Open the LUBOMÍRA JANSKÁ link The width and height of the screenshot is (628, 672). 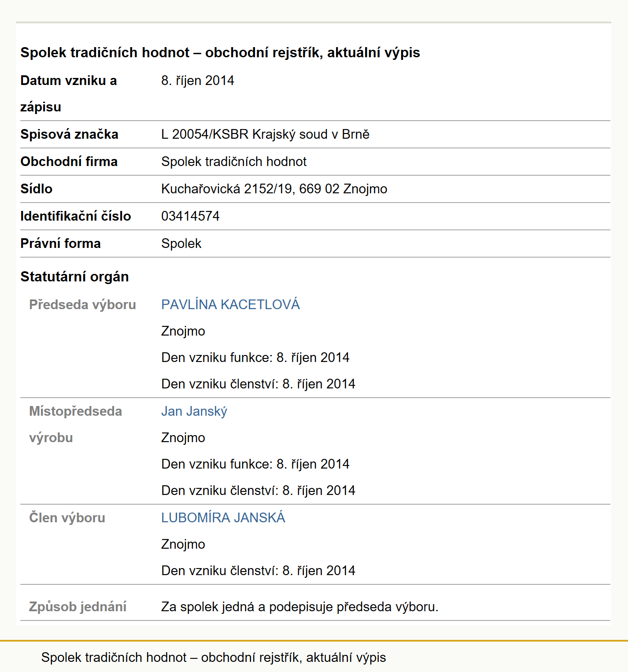(x=223, y=517)
